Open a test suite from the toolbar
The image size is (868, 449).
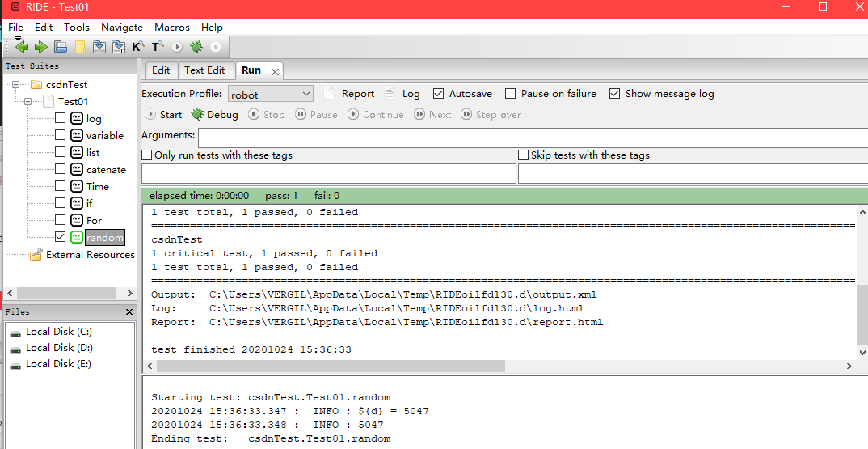(61, 47)
